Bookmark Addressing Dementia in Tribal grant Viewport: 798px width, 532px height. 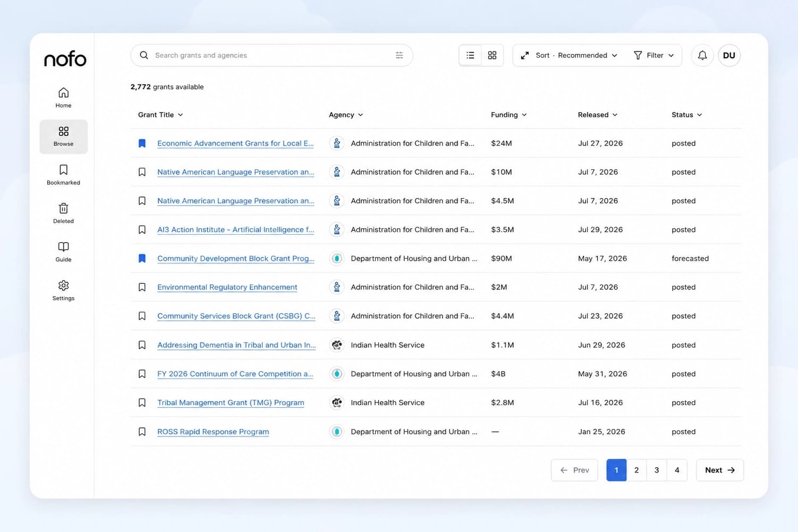point(142,345)
